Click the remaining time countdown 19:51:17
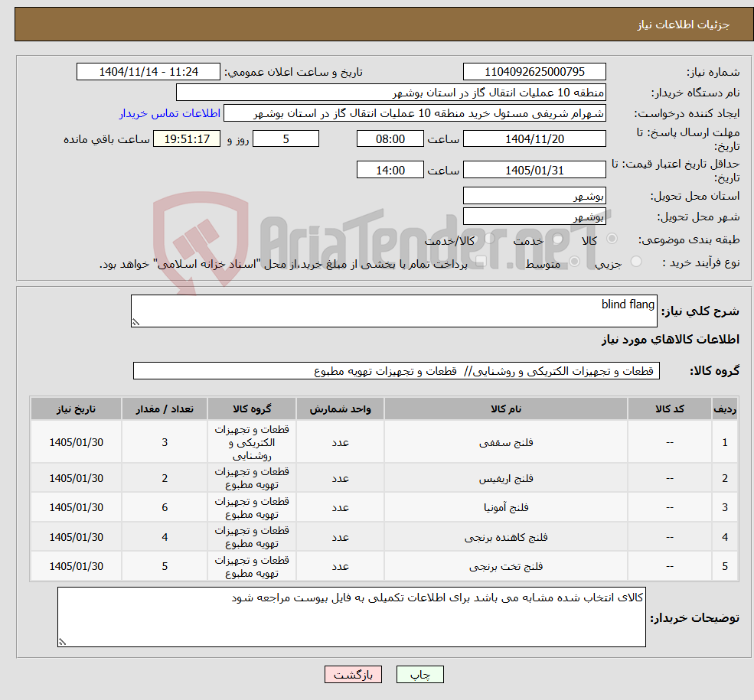The image size is (754, 700). click(x=187, y=138)
